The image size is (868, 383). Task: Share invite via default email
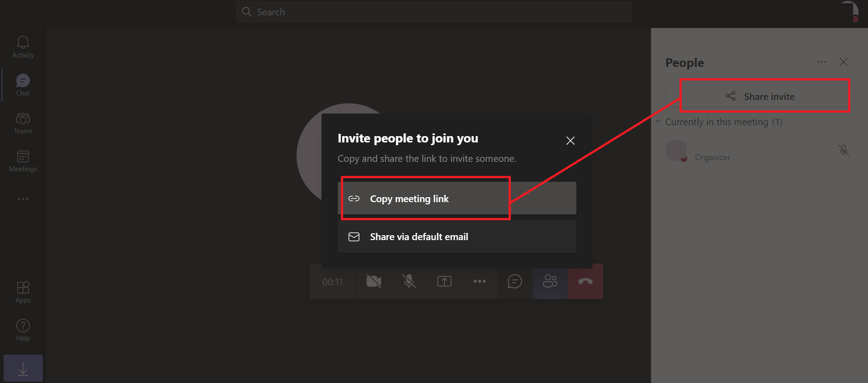[457, 236]
